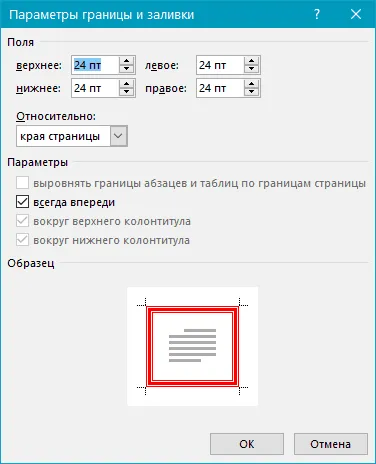
Task: Increase the верхнее margin value
Action: (x=126, y=61)
